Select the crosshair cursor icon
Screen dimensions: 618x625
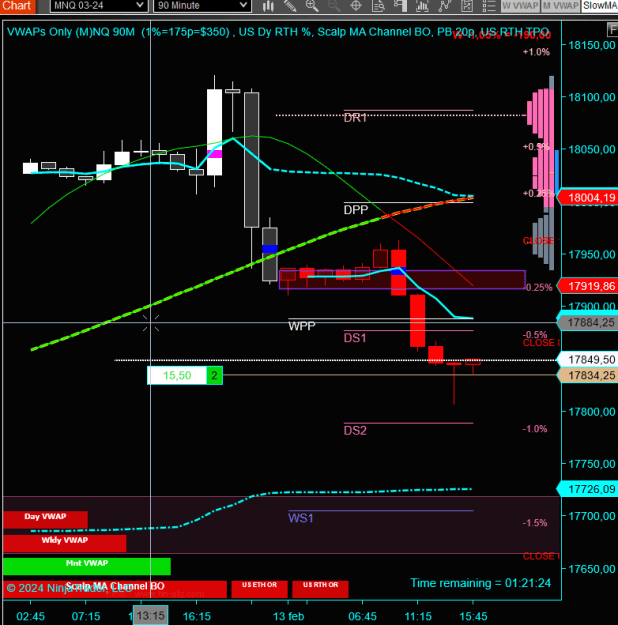pos(356,6)
